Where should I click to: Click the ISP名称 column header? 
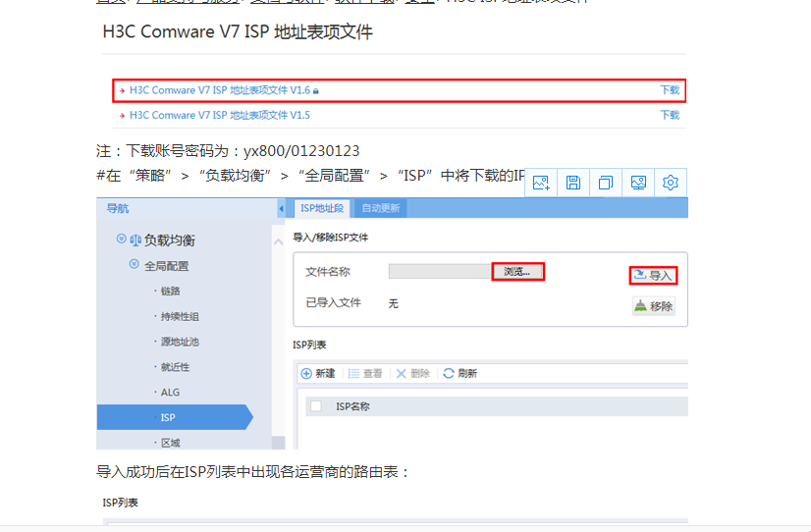[352, 406]
